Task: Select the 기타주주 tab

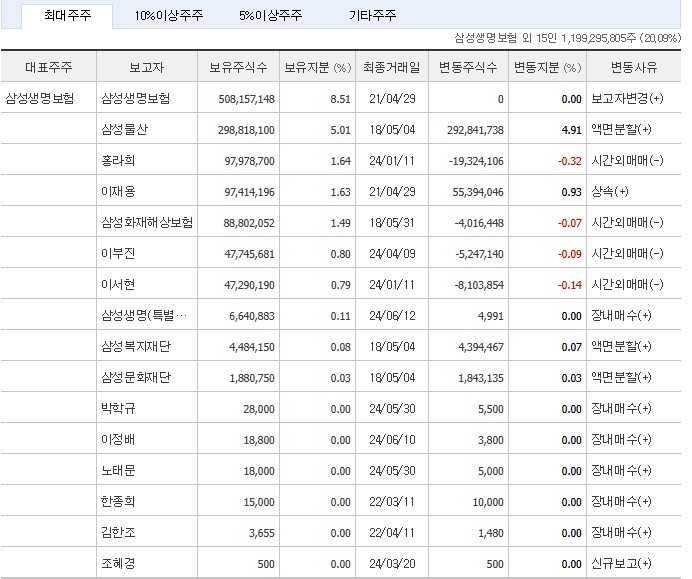Action: coord(372,16)
